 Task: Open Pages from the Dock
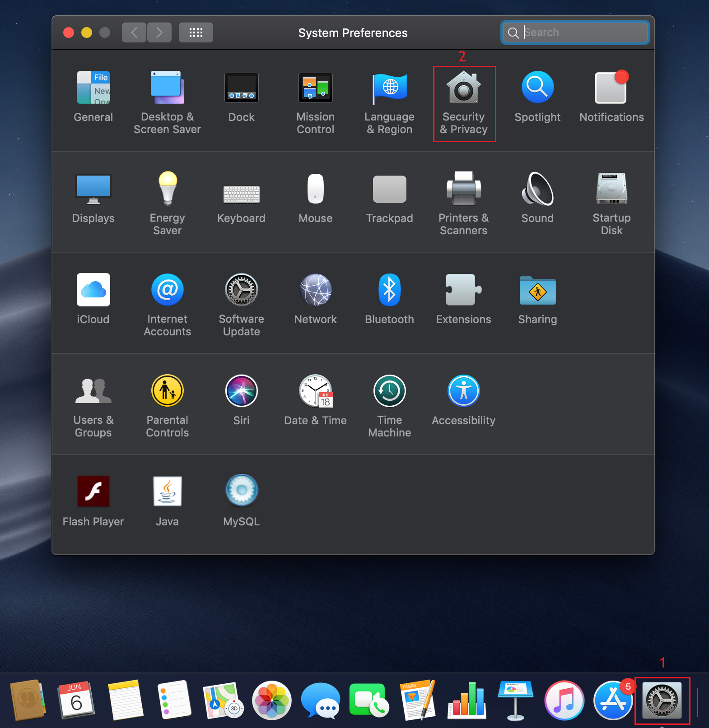pyautogui.click(x=418, y=700)
